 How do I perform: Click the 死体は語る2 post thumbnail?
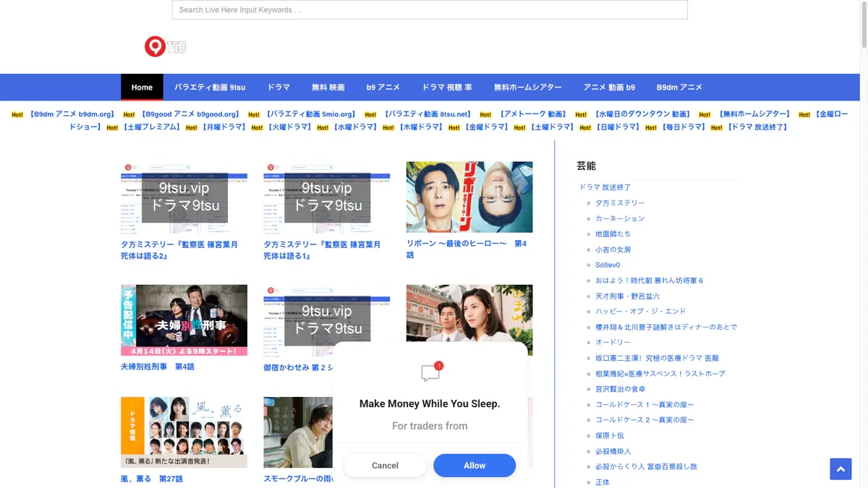click(184, 197)
